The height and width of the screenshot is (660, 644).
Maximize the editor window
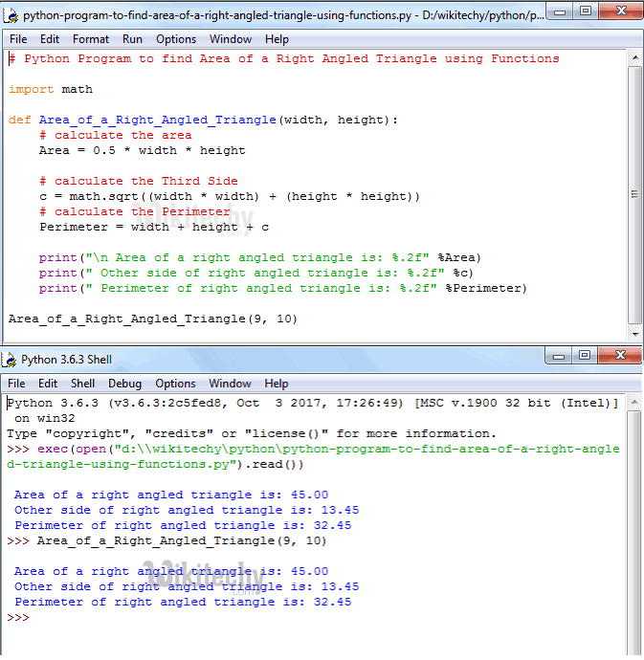pyautogui.click(x=586, y=12)
